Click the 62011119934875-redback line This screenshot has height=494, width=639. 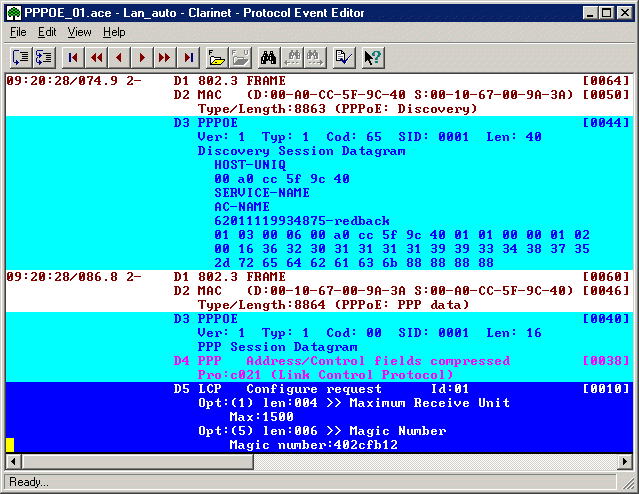(302, 221)
